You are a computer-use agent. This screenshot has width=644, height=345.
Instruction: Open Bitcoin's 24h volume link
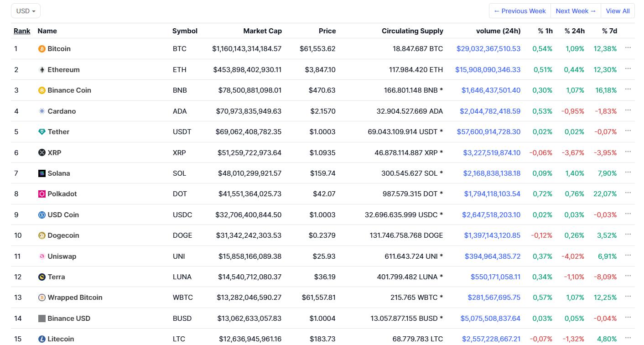click(x=488, y=49)
